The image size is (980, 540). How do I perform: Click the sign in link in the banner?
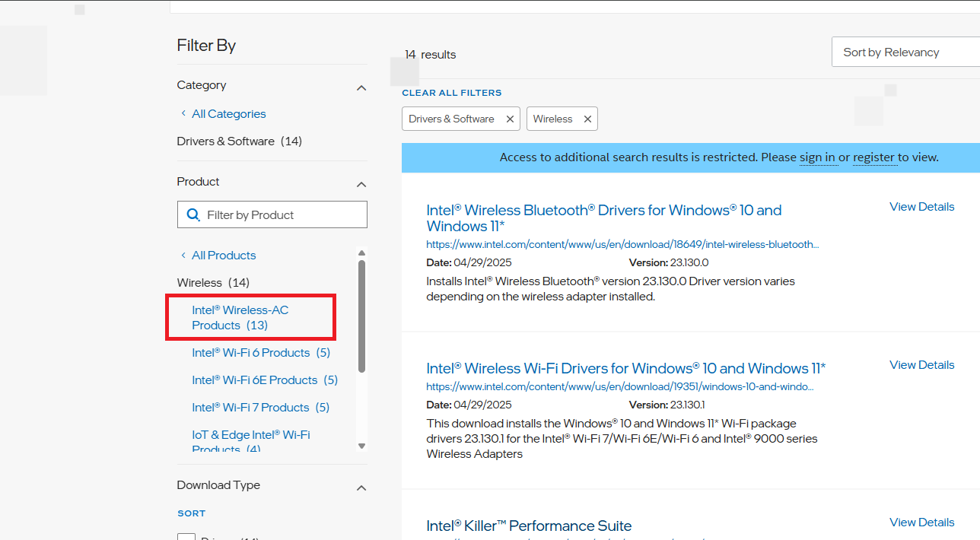tap(817, 157)
